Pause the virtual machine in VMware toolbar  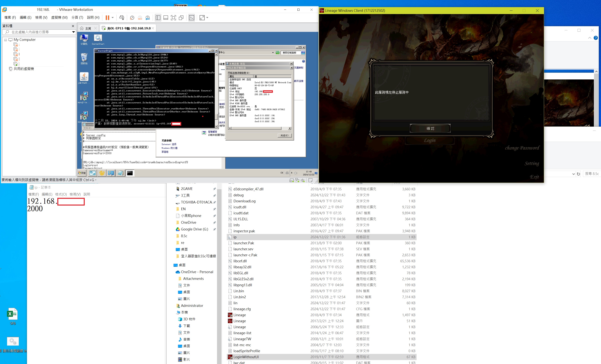click(107, 18)
